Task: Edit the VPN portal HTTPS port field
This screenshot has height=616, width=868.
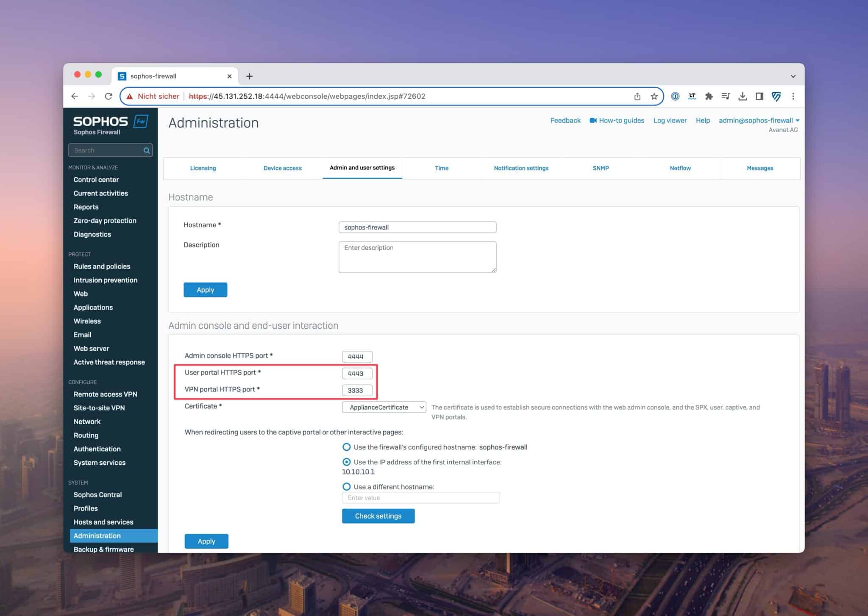Action: pyautogui.click(x=357, y=390)
